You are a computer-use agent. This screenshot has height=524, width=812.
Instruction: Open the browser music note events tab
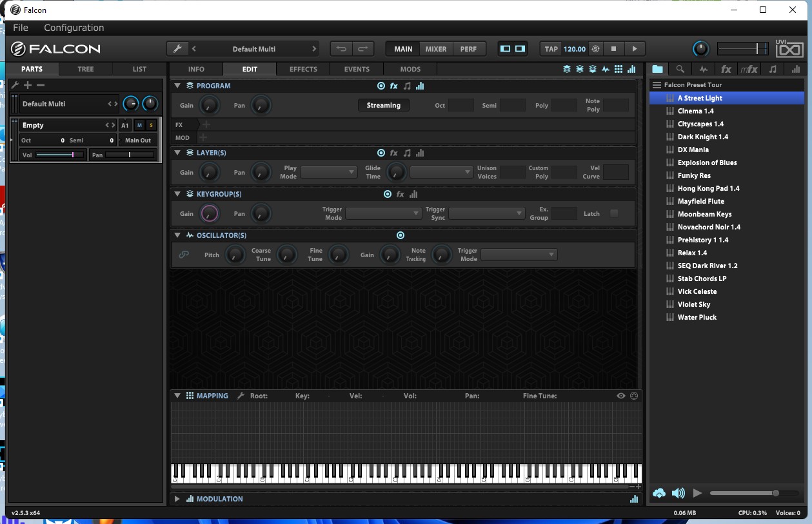[773, 69]
